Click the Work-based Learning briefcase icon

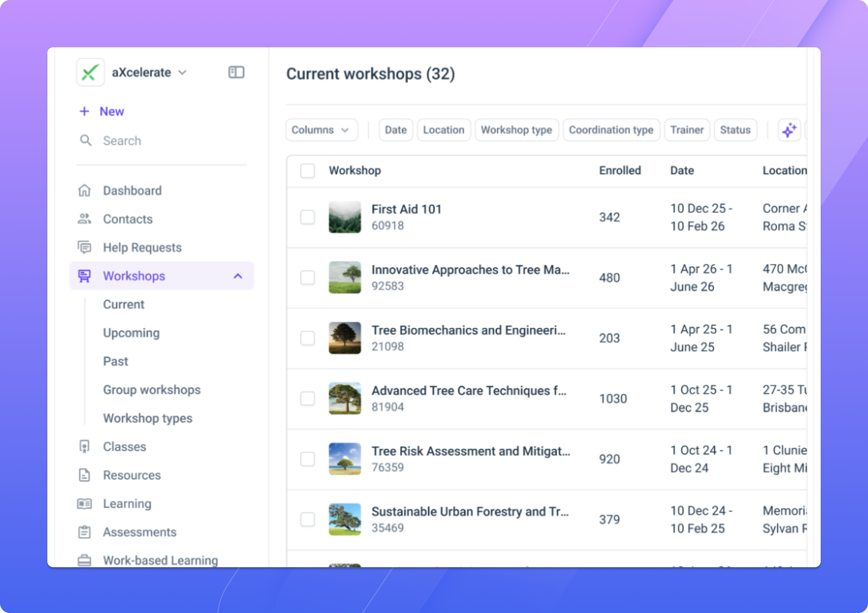point(84,560)
